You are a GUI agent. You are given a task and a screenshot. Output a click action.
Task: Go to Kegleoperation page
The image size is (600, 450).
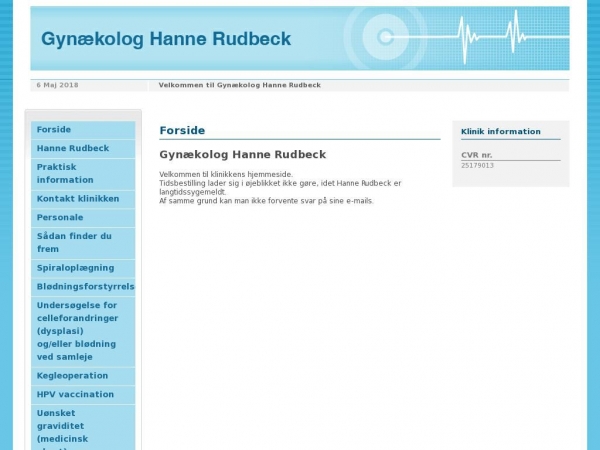coord(83,376)
